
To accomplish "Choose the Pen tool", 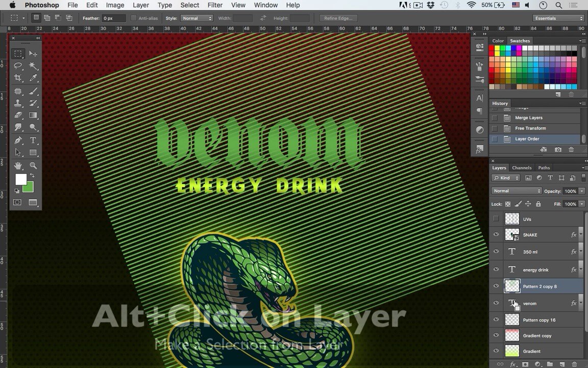I will click(18, 140).
